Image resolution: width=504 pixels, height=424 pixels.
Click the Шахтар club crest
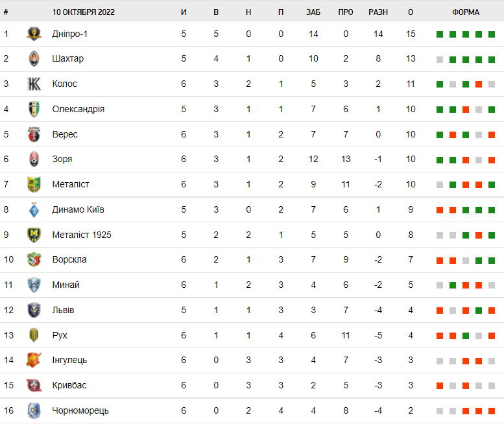(x=34, y=59)
